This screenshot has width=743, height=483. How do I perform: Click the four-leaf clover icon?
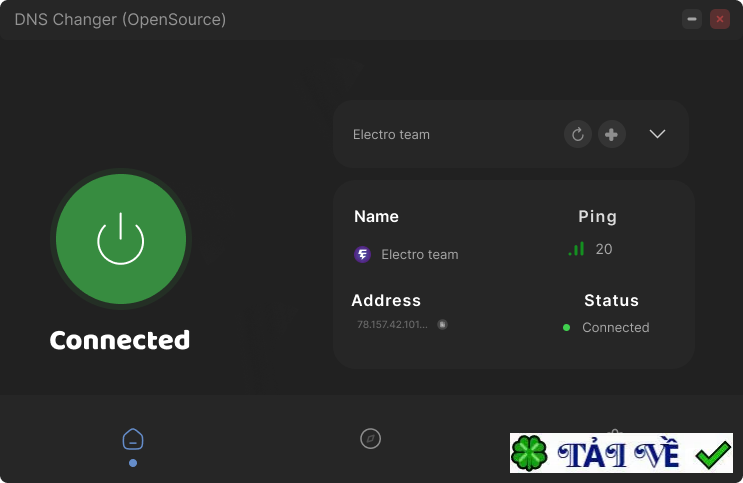click(529, 454)
